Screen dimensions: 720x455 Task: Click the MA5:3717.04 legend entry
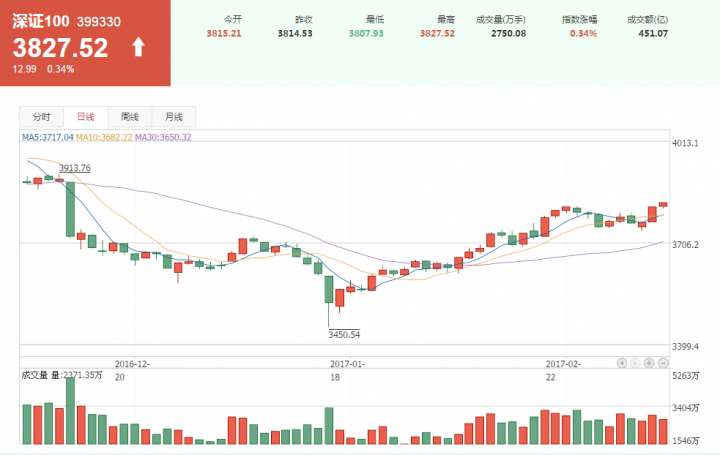coord(48,137)
